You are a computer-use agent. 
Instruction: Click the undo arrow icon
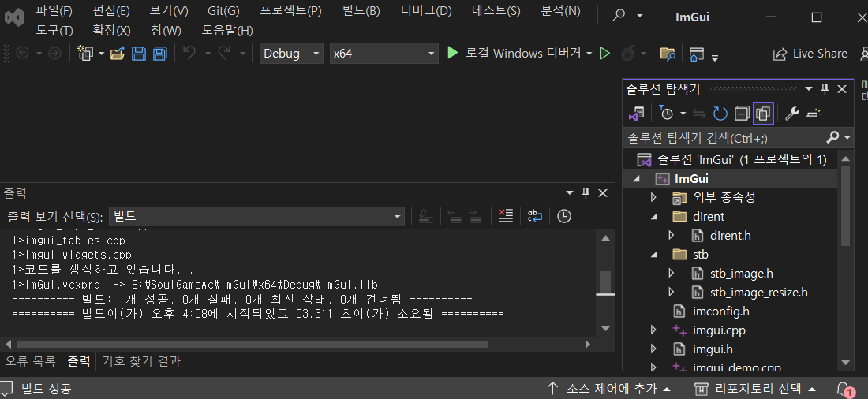tap(189, 53)
